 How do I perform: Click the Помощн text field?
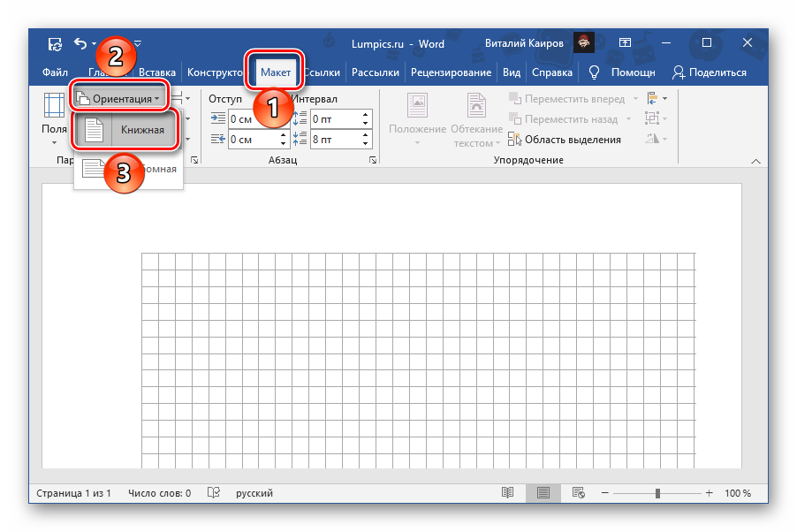(x=633, y=72)
